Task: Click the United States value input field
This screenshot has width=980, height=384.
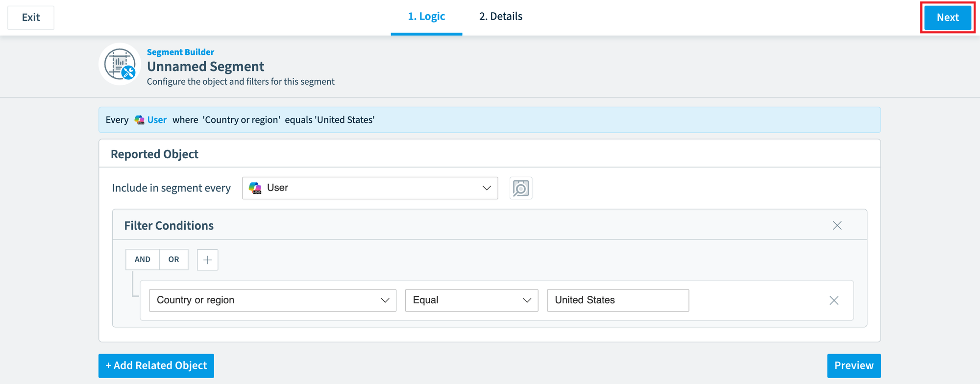Action: click(618, 300)
